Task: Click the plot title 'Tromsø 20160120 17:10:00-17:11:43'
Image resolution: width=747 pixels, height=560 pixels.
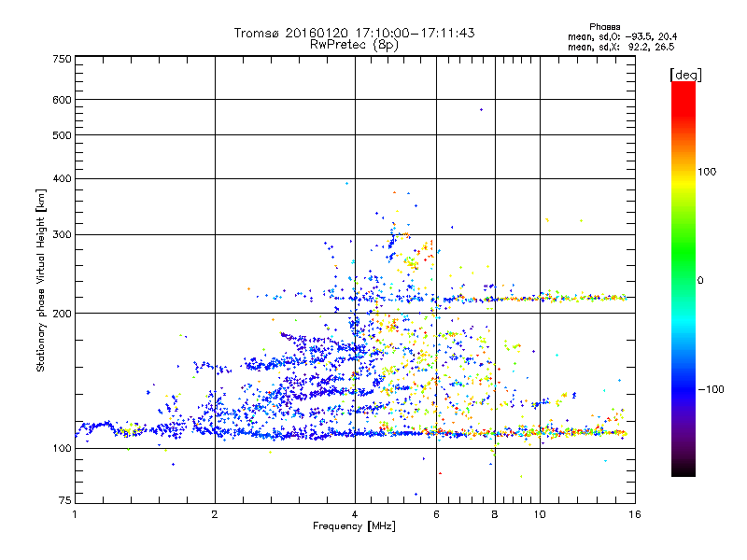Action: coord(354,33)
